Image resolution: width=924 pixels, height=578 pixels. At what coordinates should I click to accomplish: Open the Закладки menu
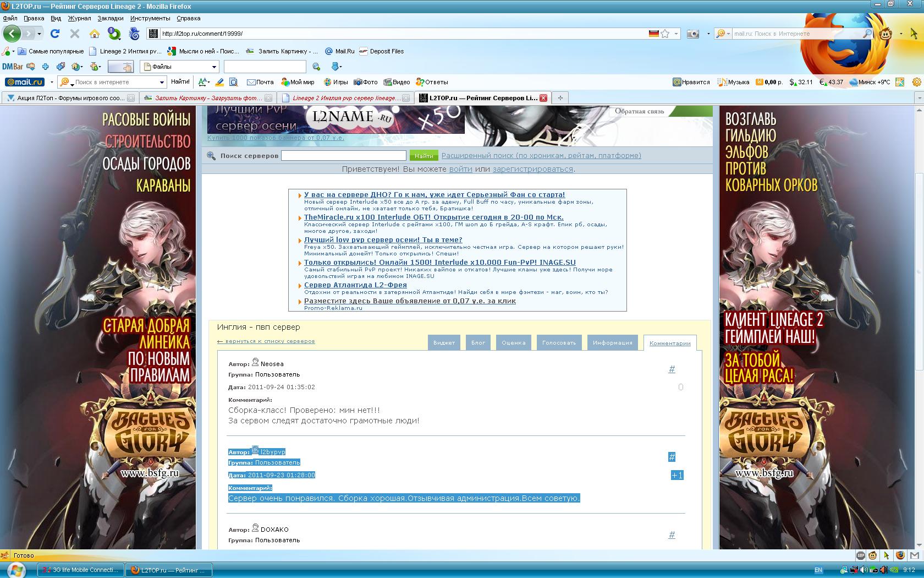pos(111,18)
